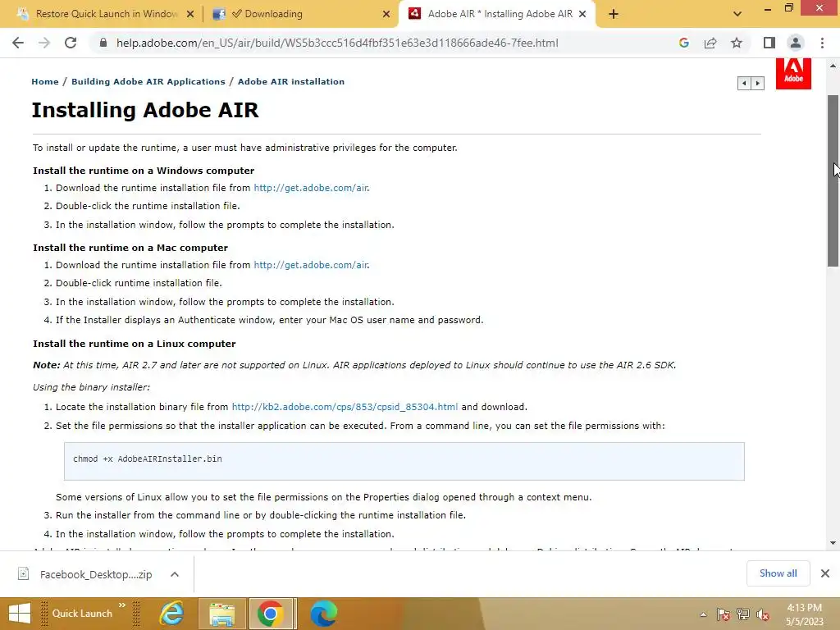Toggle the Chrome side panel
The image size is (840, 630).
click(x=769, y=43)
